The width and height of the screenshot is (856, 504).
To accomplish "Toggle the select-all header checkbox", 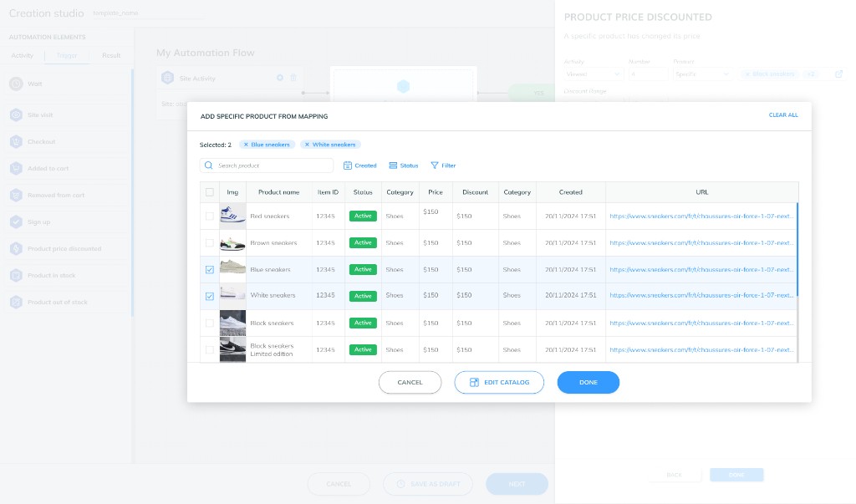I will (x=210, y=192).
